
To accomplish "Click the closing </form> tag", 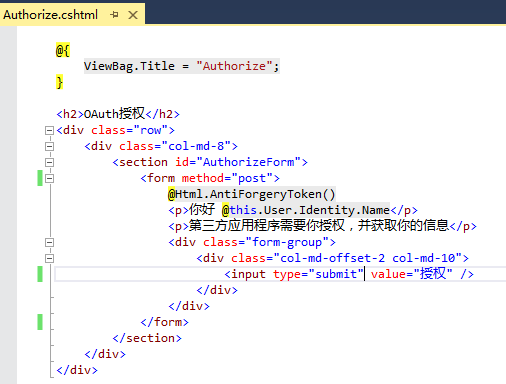I will pos(165,322).
